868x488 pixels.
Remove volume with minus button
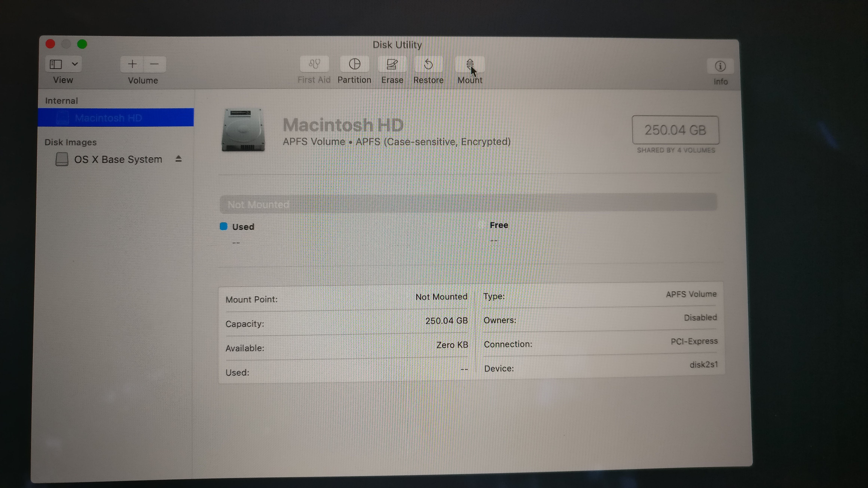coord(155,64)
